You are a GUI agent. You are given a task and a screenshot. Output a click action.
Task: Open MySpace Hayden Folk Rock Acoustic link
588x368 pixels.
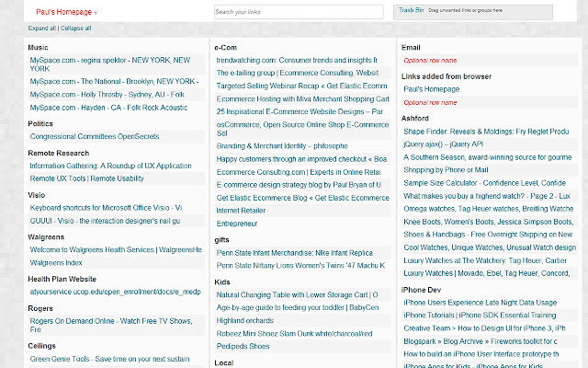[108, 108]
